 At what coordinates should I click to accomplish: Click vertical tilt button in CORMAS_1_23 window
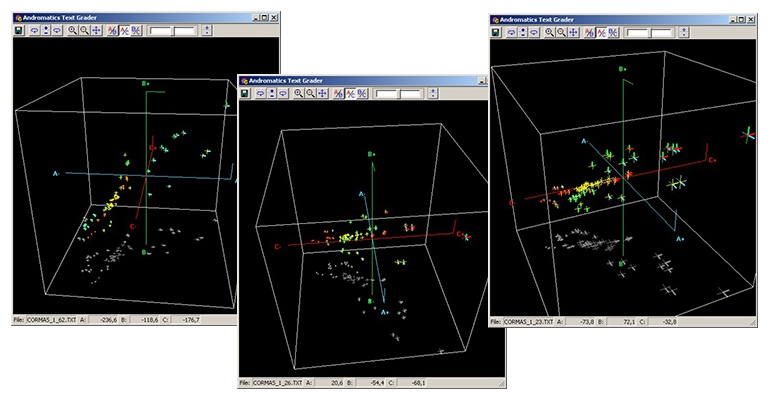[x=524, y=32]
